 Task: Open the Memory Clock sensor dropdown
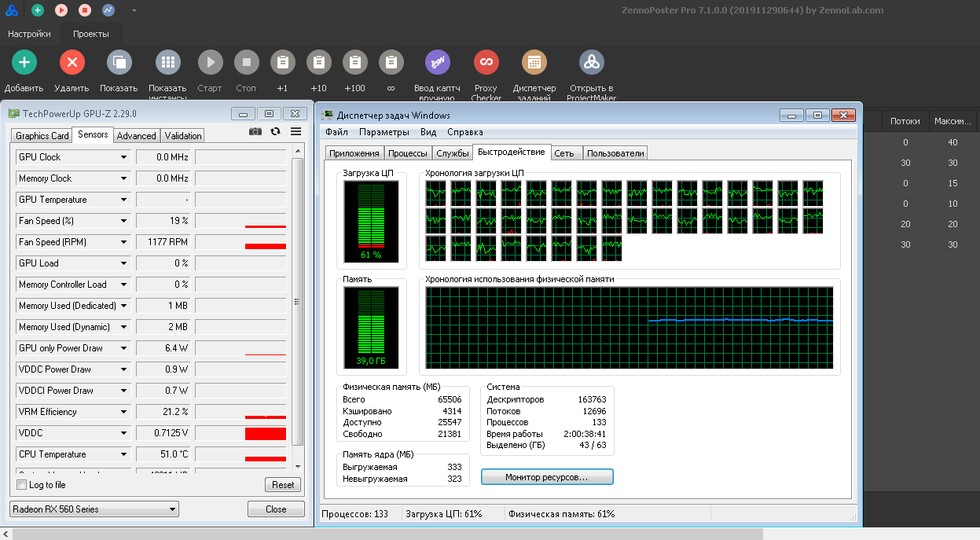(124, 178)
